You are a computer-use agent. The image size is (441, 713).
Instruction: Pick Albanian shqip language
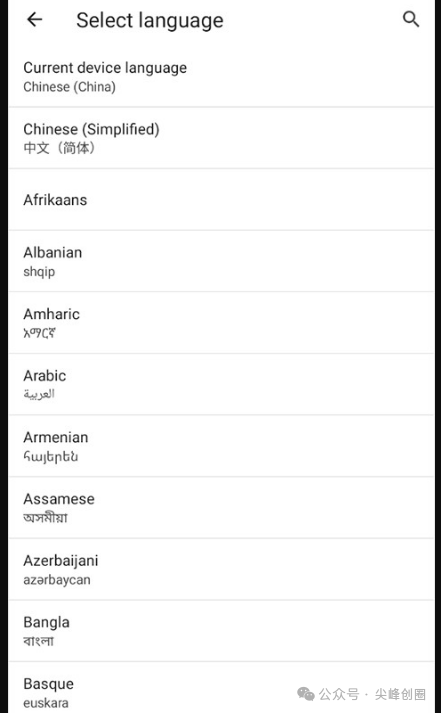pyautogui.click(x=221, y=261)
